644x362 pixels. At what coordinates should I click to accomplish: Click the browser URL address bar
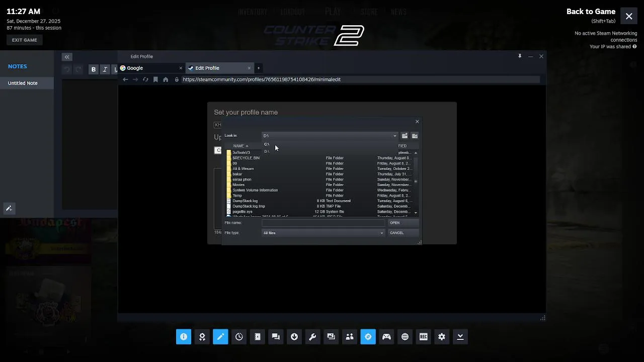click(360, 79)
